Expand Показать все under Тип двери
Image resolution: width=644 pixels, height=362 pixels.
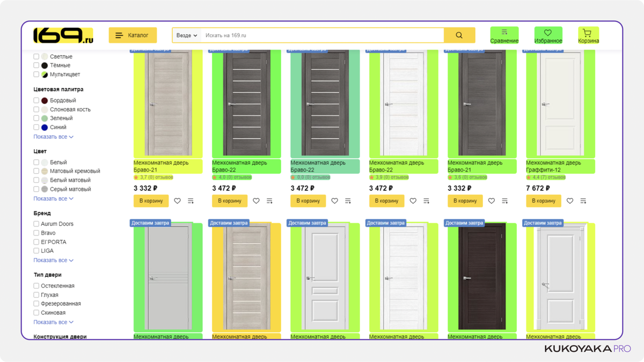[53, 322]
